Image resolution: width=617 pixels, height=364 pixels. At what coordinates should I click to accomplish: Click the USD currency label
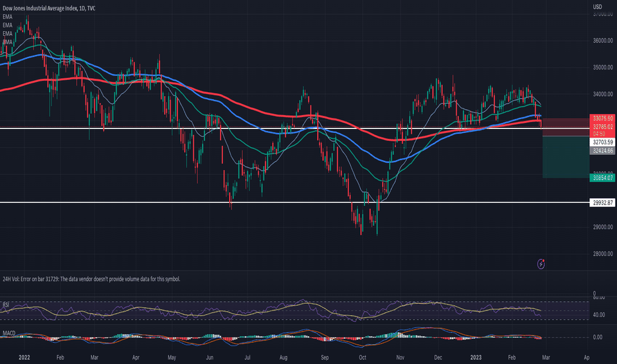597,7
